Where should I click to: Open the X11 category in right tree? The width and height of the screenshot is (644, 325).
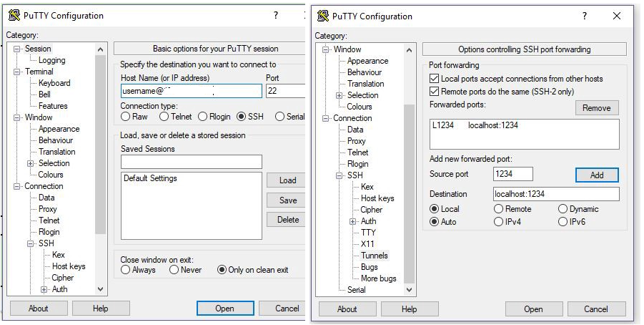[x=367, y=244]
